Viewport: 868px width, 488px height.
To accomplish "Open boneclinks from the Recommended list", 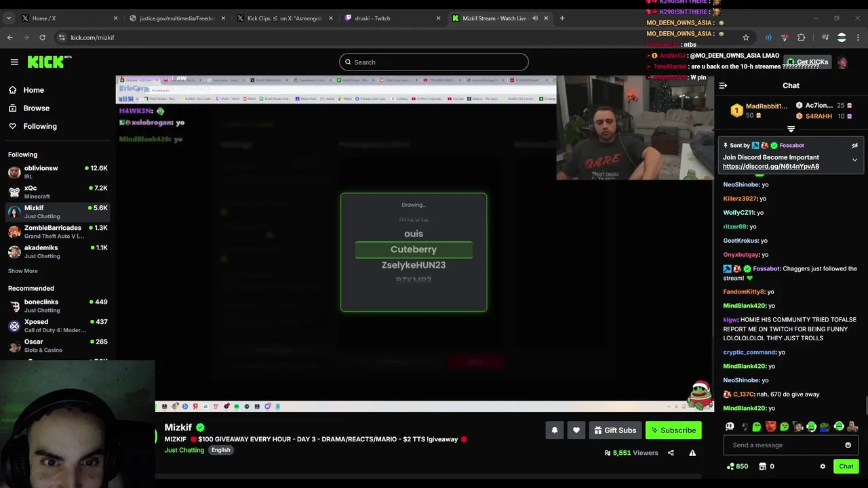I will [x=58, y=306].
